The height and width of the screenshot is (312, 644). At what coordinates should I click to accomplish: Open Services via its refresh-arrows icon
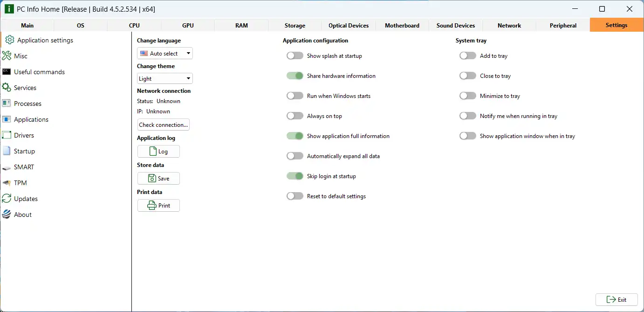click(x=7, y=88)
